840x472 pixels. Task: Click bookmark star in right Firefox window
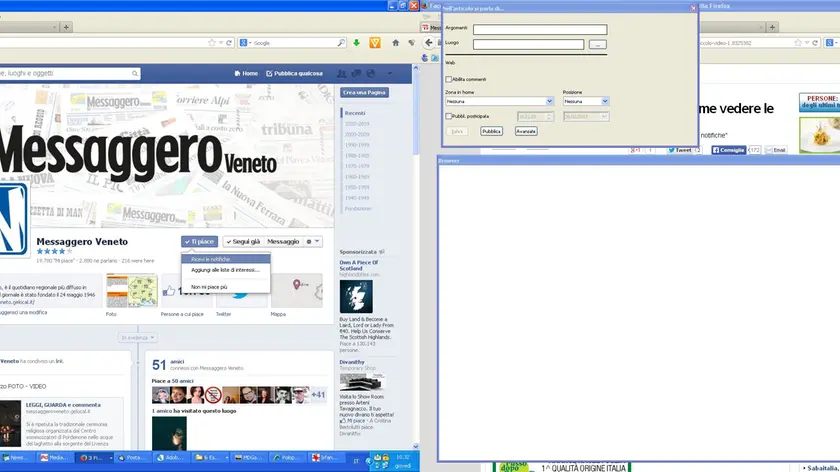[798, 43]
